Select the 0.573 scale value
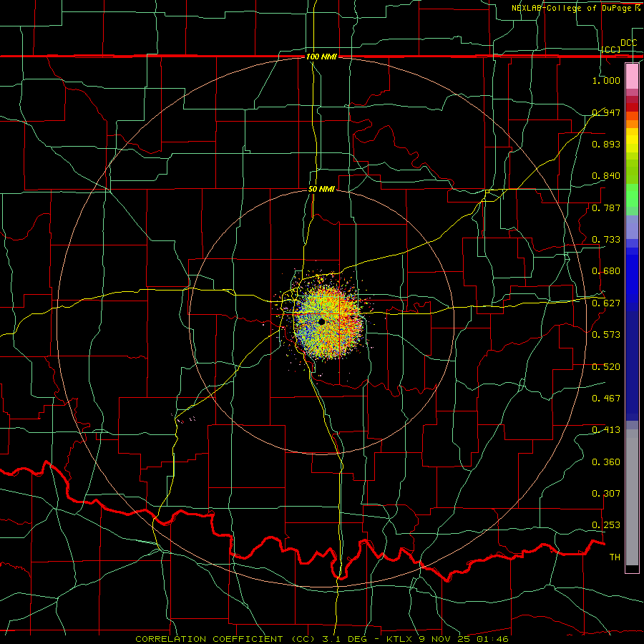Screen dimensions: 644x644 (x=606, y=335)
